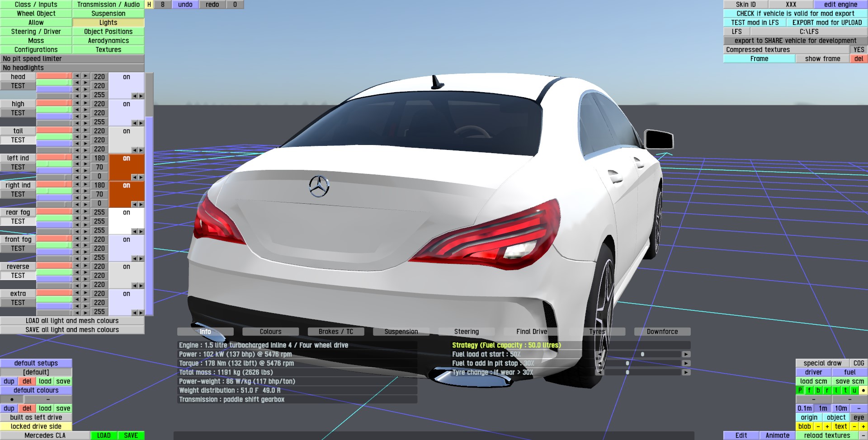Click the dot button under default colours
868x440 pixels.
[12, 399]
